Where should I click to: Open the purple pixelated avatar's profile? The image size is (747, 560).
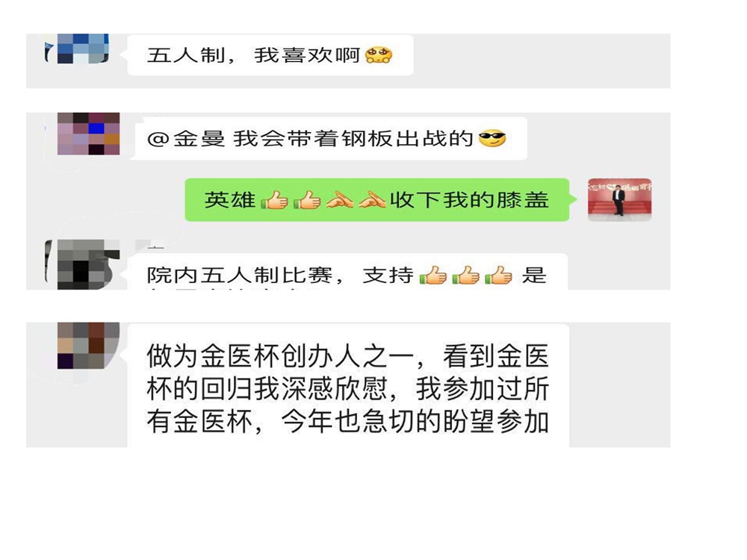(88, 134)
